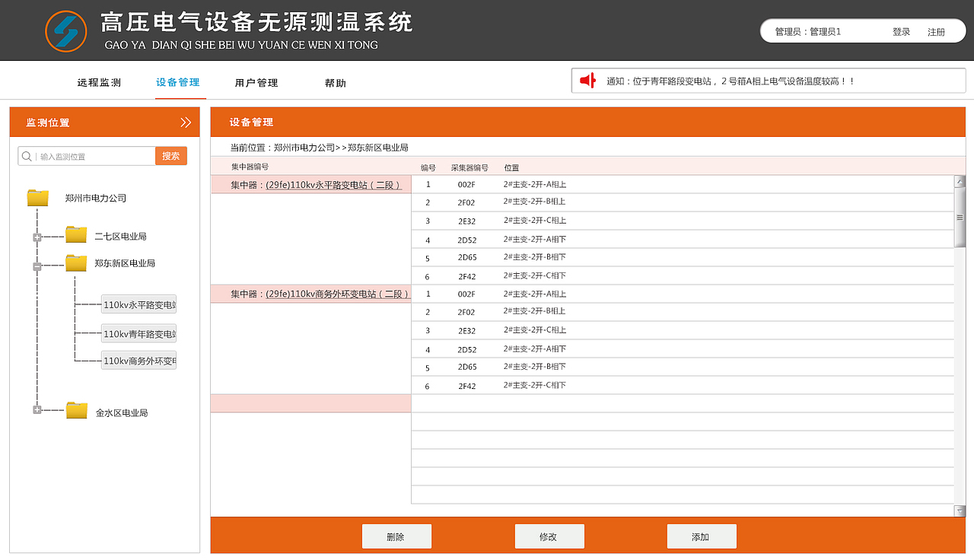Click the magnifier icon in the search box
Image resolution: width=974 pixels, height=560 pixels.
coord(26,155)
